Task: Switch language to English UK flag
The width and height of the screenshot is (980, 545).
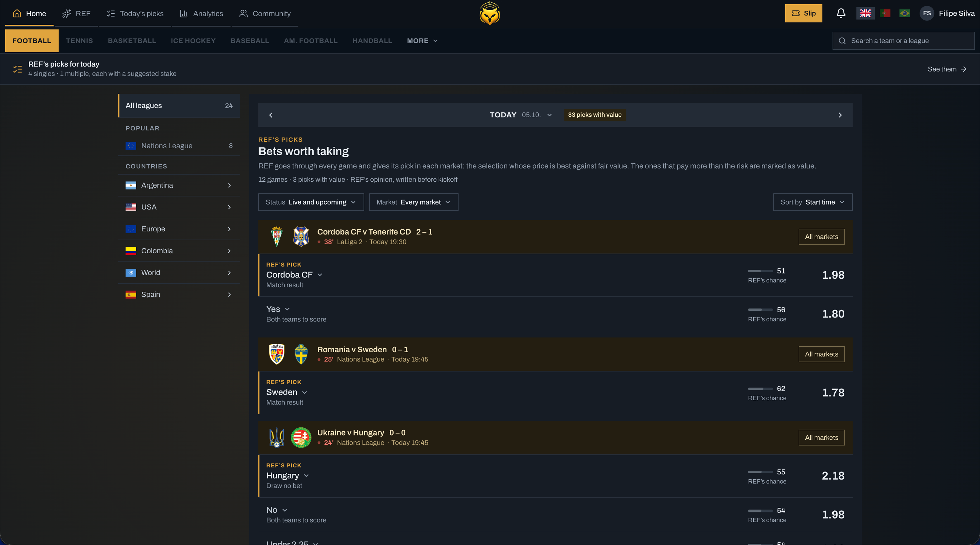Action: point(865,13)
